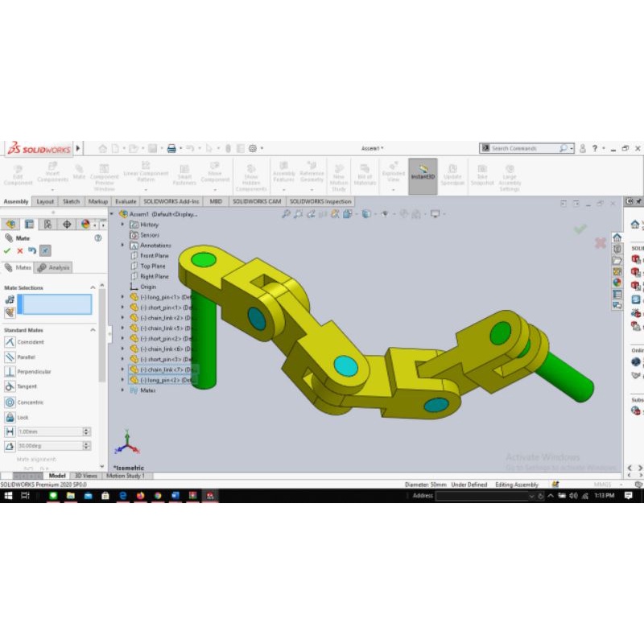Open the Options gear icon in top toolbar
The height and width of the screenshot is (644, 644).
coord(253,148)
